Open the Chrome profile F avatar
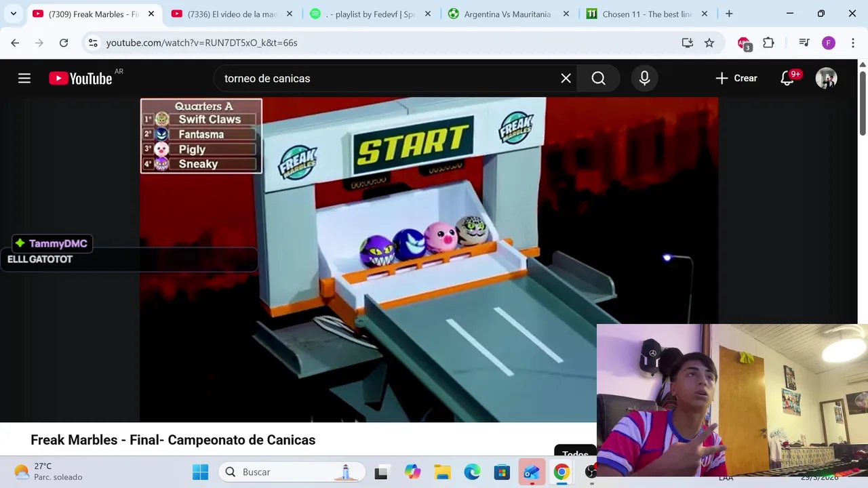The height and width of the screenshot is (488, 868). [829, 43]
